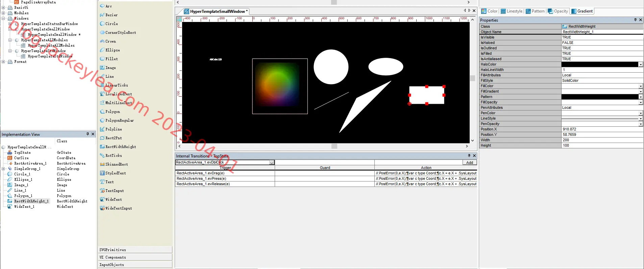Choose the Polygon tool icon
The height and width of the screenshot is (269, 644).
coord(102,112)
